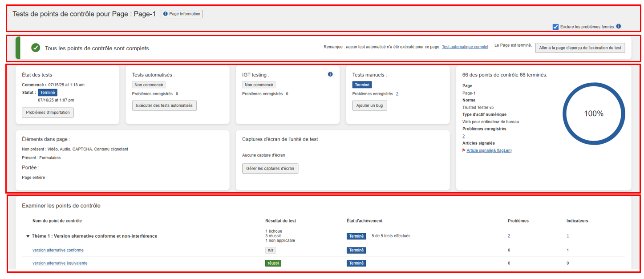Follow the Test automatique complet link
The width and height of the screenshot is (644, 279).
click(x=465, y=47)
